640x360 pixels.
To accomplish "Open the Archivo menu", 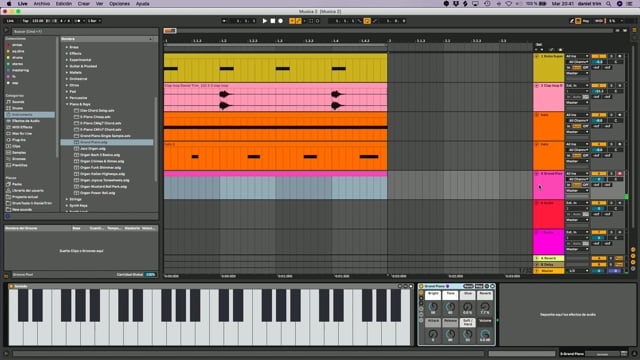I will 42,4.
